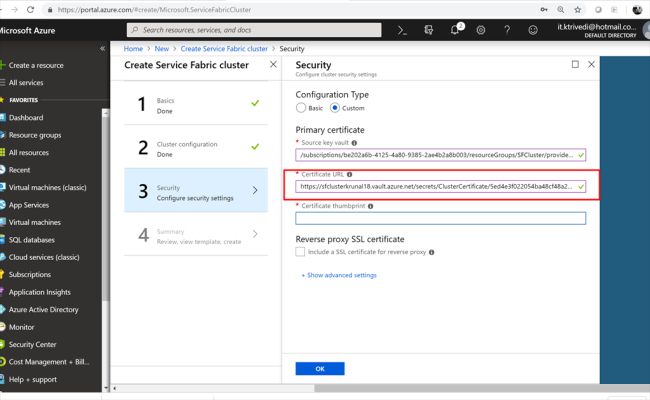650x400 pixels.
Task: Show info tooltip for reverse proxy SSL certificate
Action: coord(432,252)
